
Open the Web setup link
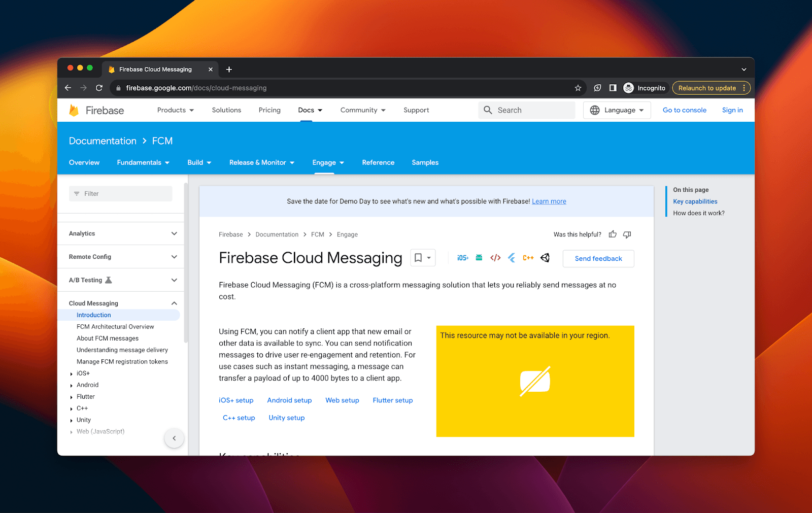pyautogui.click(x=342, y=400)
